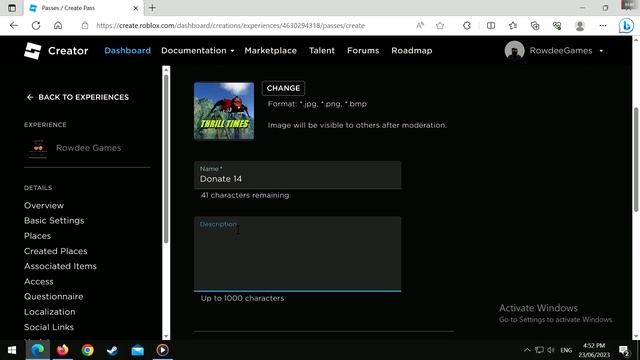Screen dimensions: 640x360
Task: Open Edge settings and more menu
Action: click(x=603, y=25)
